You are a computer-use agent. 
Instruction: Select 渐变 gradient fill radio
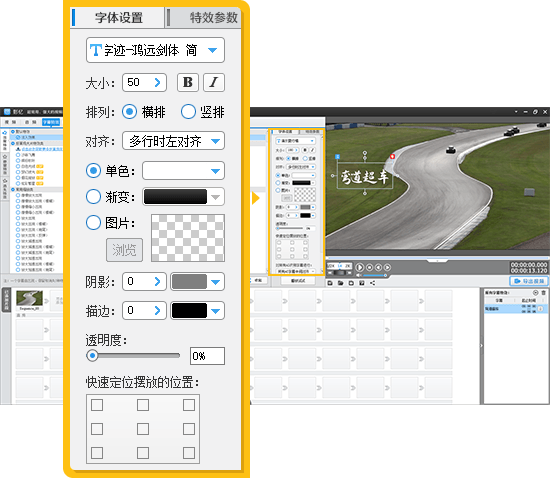pos(93,196)
